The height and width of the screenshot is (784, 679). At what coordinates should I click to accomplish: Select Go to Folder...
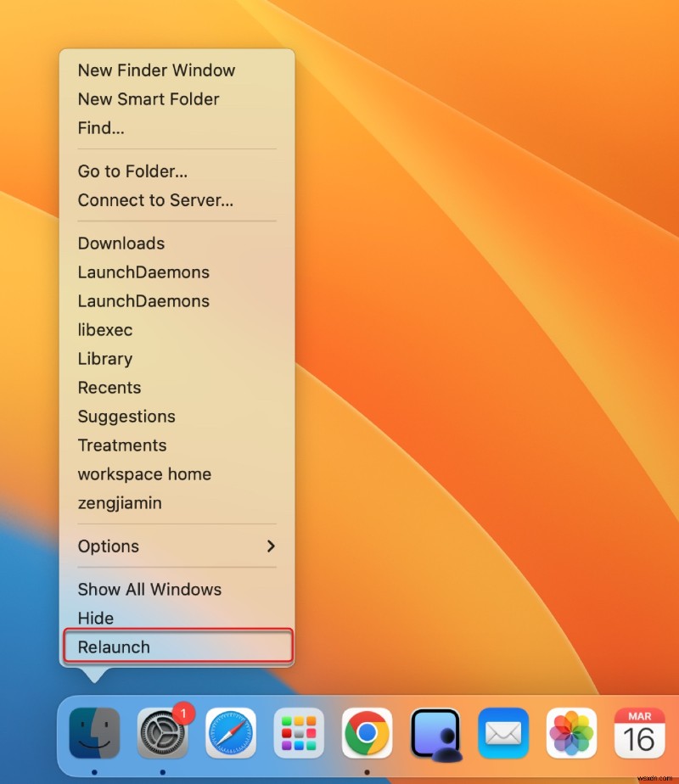(x=177, y=171)
